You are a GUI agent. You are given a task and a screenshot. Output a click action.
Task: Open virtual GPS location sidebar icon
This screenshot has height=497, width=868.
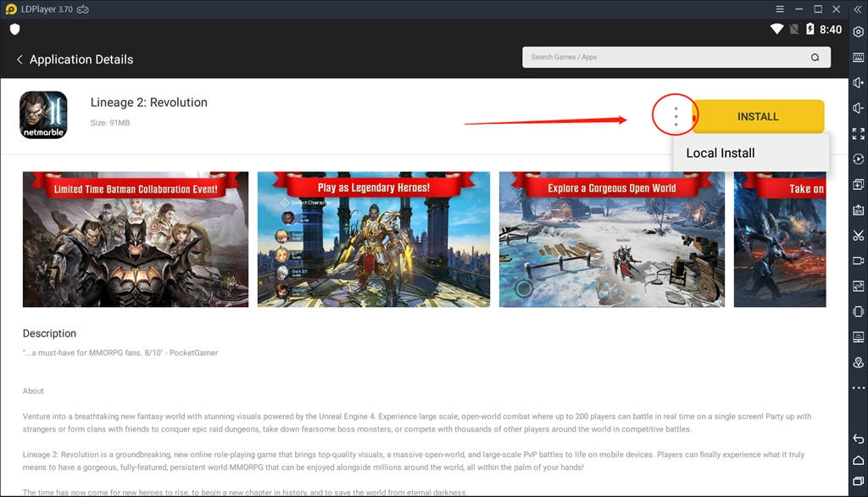(858, 362)
